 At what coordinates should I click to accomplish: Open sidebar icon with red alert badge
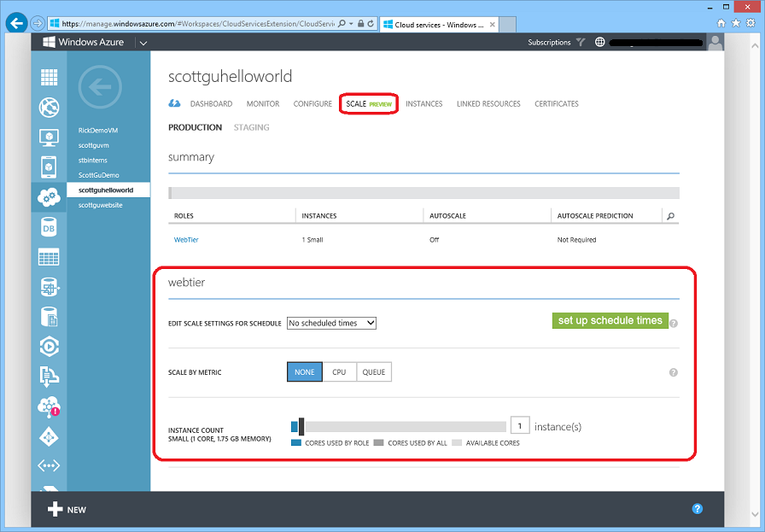pyautogui.click(x=49, y=406)
